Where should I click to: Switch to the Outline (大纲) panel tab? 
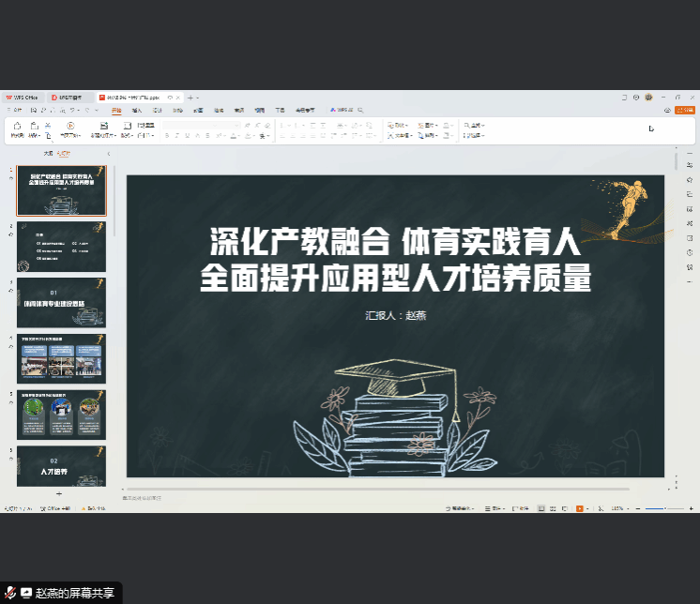[x=48, y=153]
